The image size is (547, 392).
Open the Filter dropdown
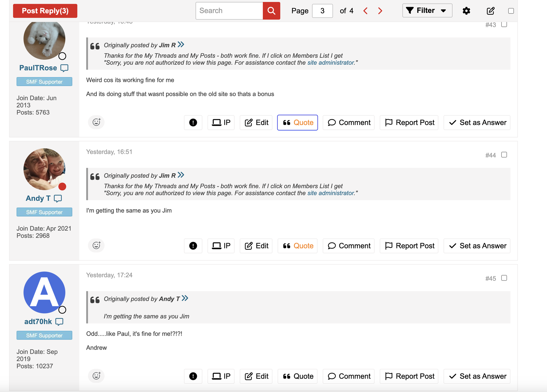click(x=427, y=11)
